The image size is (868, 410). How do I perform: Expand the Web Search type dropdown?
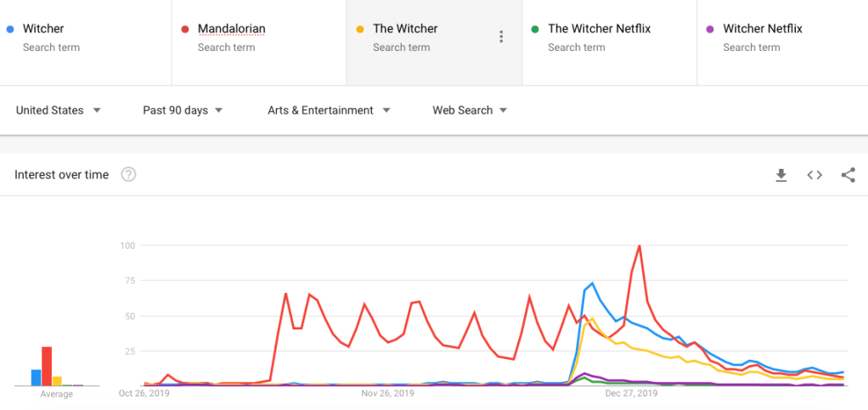[469, 110]
